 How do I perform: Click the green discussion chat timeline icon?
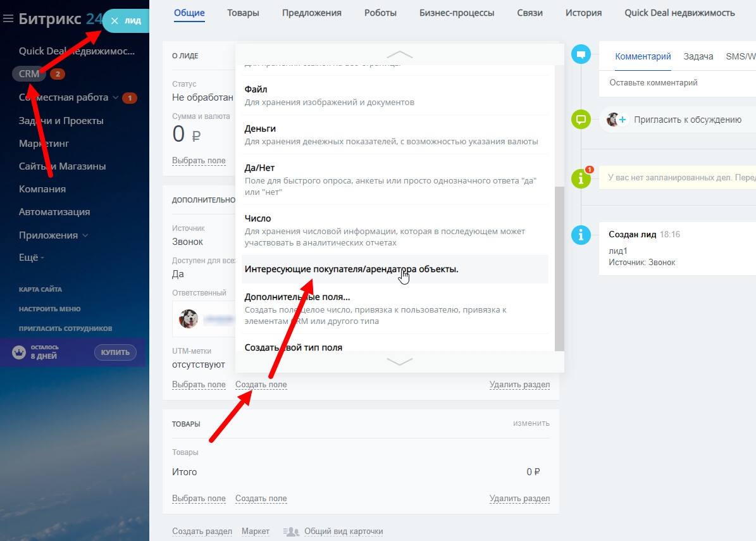coord(580,119)
